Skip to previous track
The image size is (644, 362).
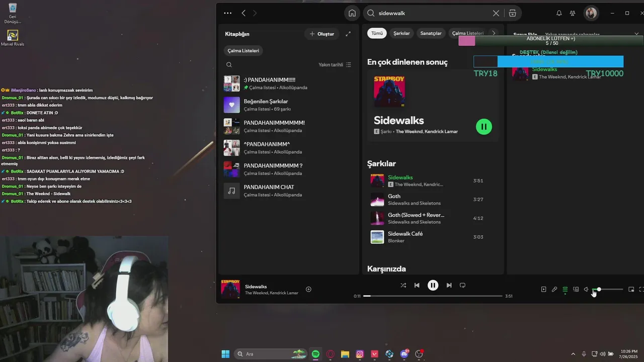417,285
